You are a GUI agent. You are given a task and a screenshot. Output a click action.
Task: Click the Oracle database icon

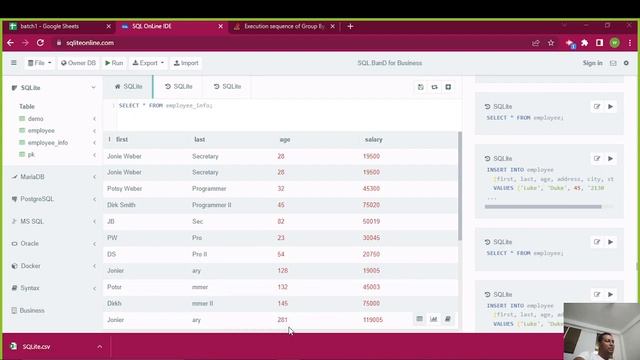(x=14, y=244)
